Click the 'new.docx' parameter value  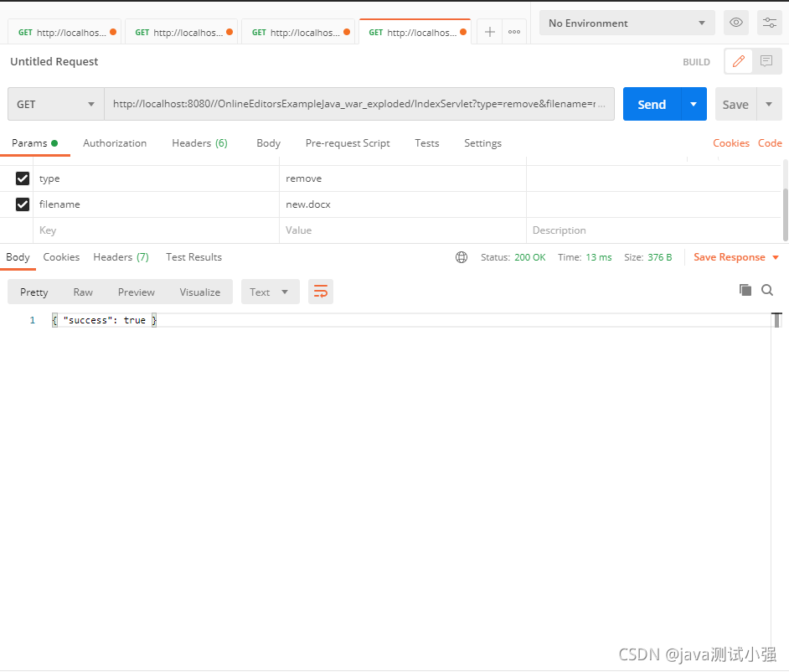coord(308,204)
